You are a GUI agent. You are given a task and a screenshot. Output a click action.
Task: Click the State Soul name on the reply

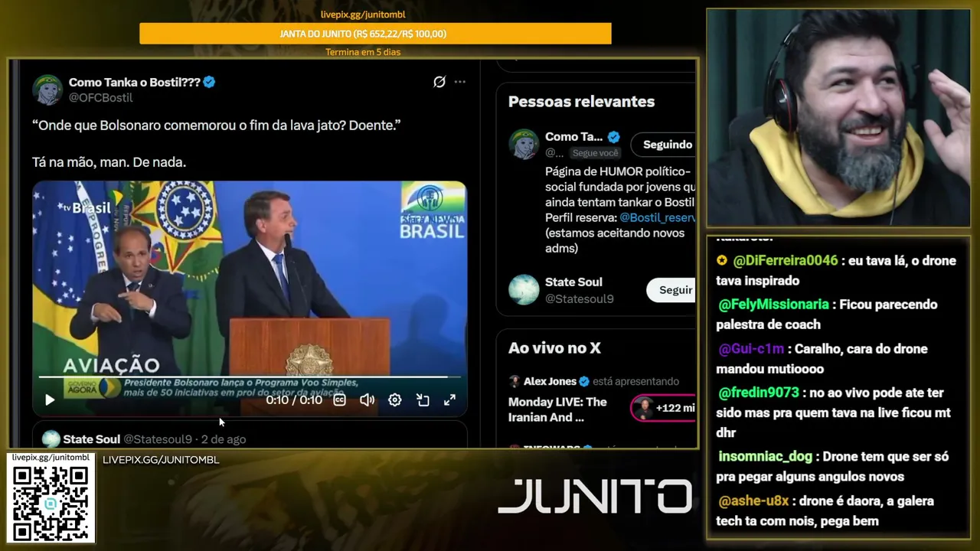pyautogui.click(x=92, y=439)
